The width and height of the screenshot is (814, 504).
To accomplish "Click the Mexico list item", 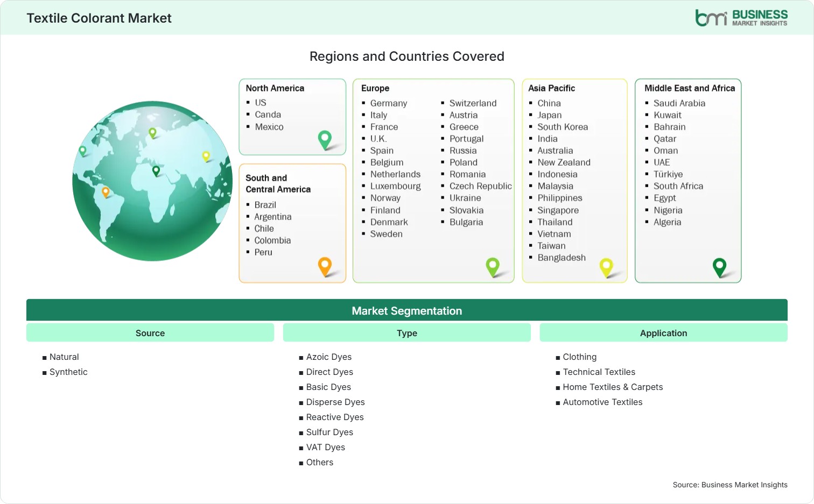I will (x=269, y=127).
